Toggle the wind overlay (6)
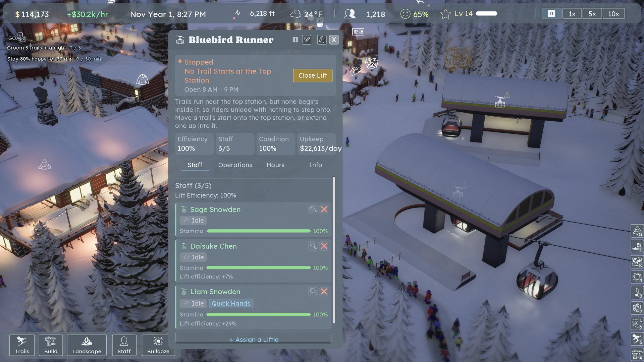644x362 pixels. [637, 323]
